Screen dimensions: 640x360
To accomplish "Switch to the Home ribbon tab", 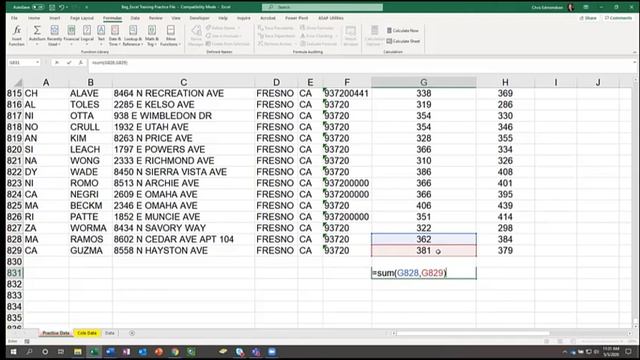I will point(34,18).
